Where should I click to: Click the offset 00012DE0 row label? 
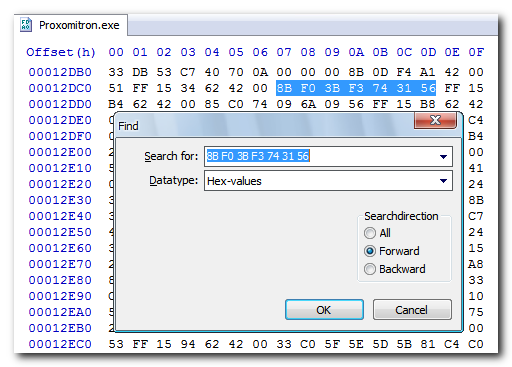pos(60,120)
